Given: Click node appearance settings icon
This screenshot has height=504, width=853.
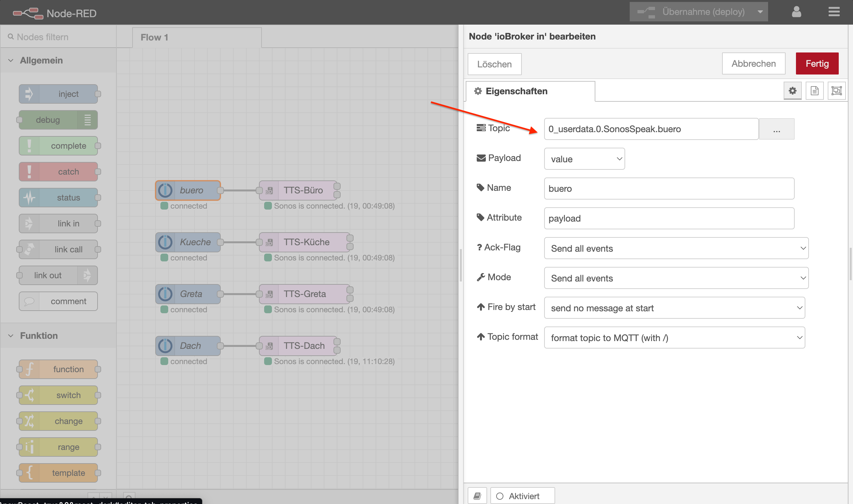Looking at the screenshot, I should pyautogui.click(x=836, y=91).
